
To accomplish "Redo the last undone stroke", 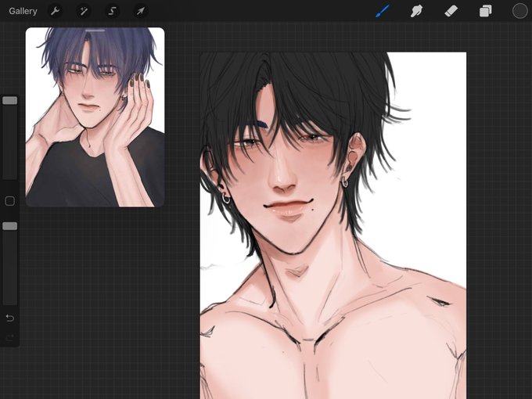I will (x=10, y=337).
